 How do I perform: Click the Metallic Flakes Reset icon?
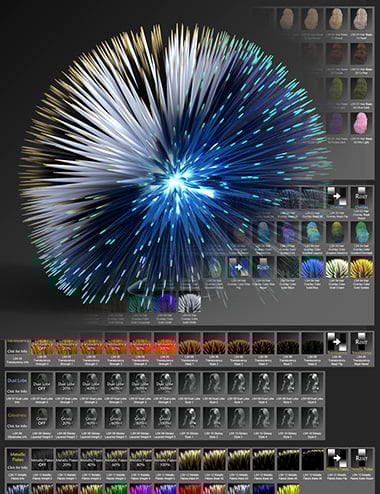(361, 460)
